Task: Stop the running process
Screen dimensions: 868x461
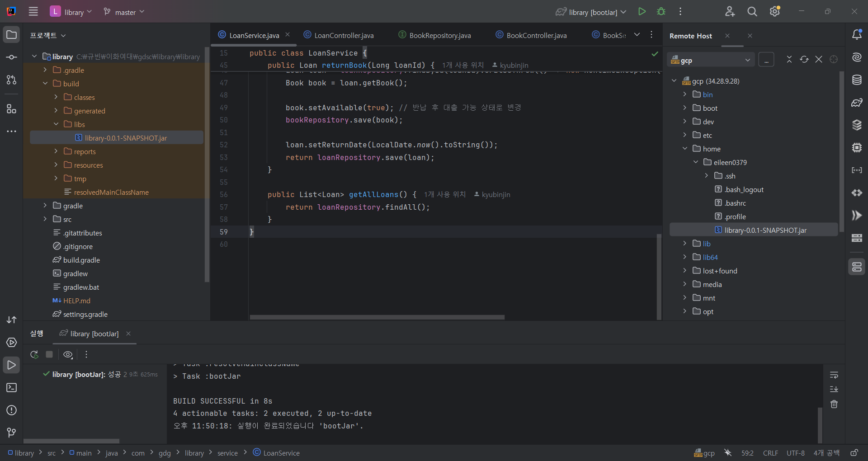Action: 49,355
